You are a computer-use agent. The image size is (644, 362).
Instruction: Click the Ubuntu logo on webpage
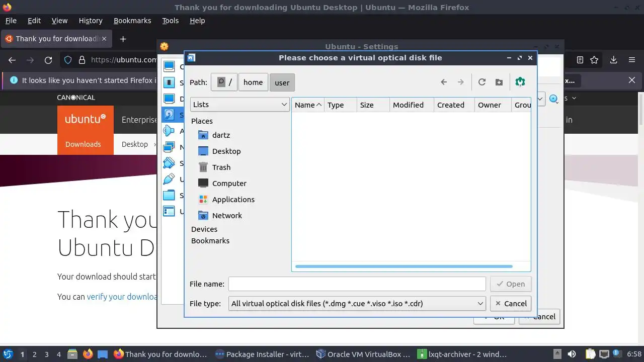point(86,119)
